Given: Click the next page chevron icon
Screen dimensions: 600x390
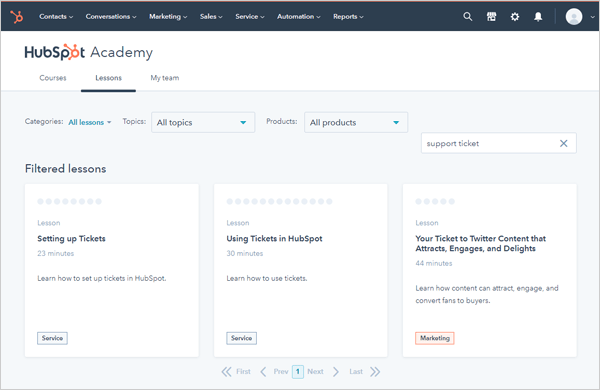Looking at the screenshot, I should 336,372.
